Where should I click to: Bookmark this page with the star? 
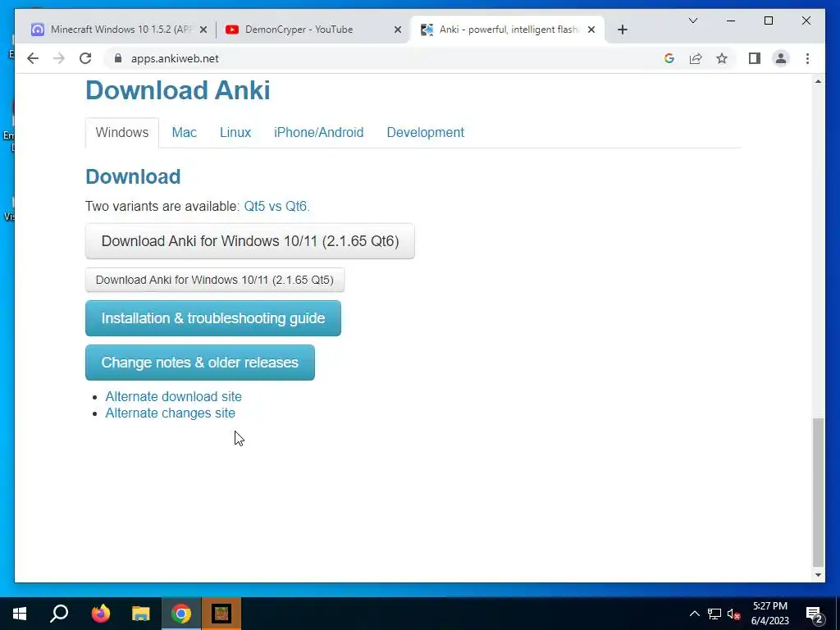[722, 58]
